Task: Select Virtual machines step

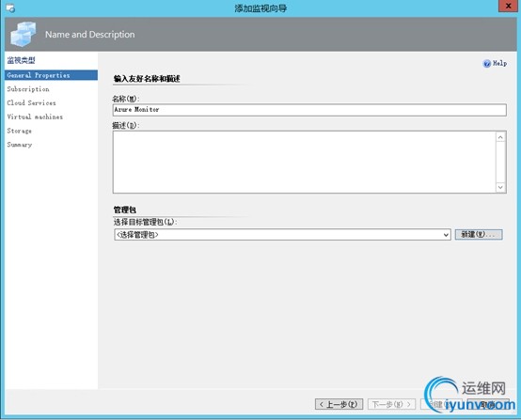Action: point(35,117)
